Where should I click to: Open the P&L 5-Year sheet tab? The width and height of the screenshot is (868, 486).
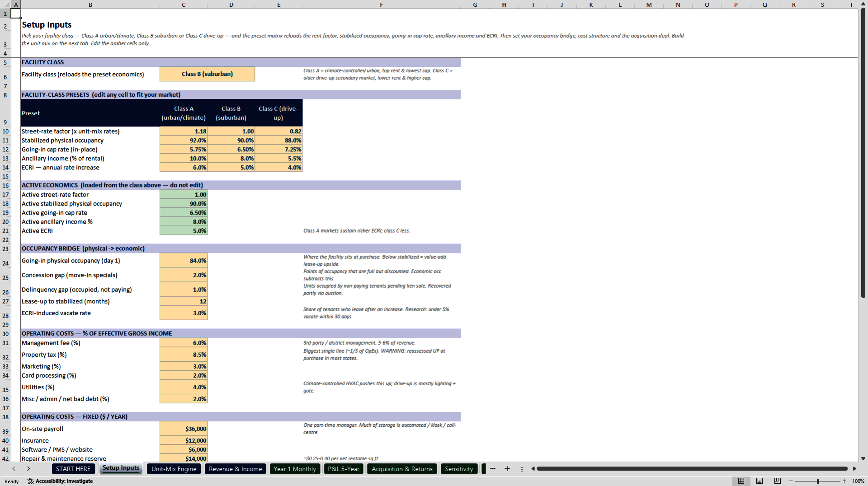344,469
